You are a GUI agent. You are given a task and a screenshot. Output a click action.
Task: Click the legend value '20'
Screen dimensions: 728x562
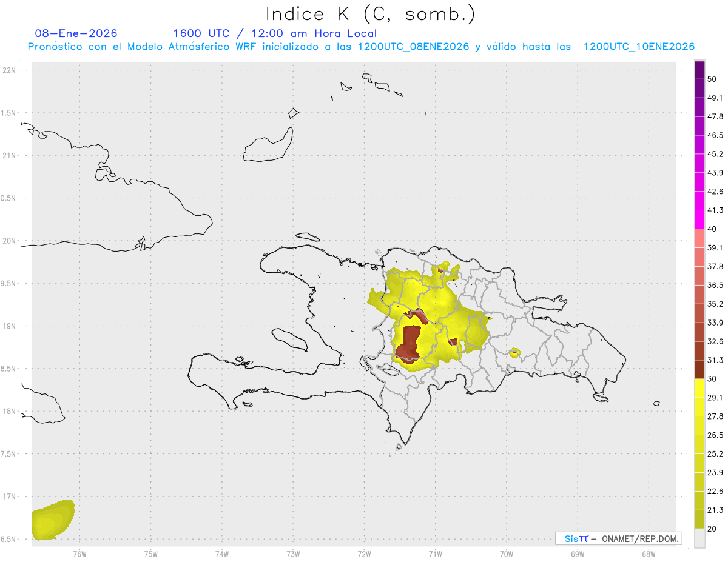click(x=712, y=529)
